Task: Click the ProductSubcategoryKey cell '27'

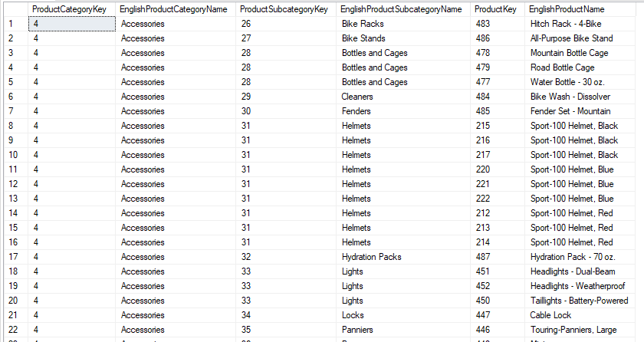Action: tap(286, 38)
